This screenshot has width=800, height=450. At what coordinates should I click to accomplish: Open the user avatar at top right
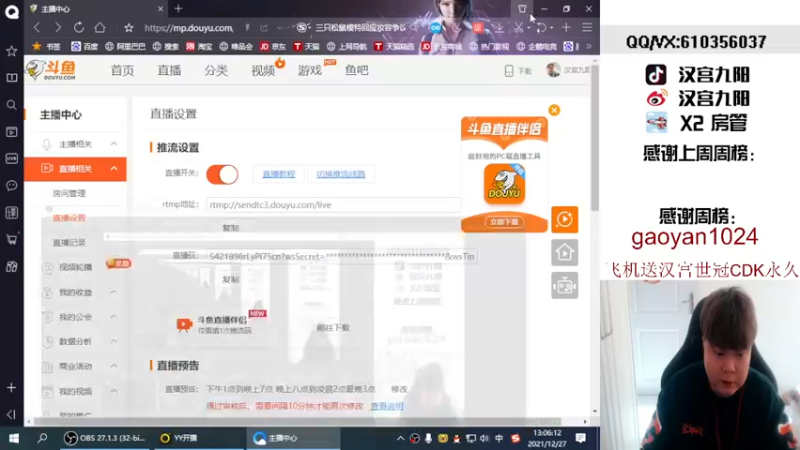pos(553,70)
